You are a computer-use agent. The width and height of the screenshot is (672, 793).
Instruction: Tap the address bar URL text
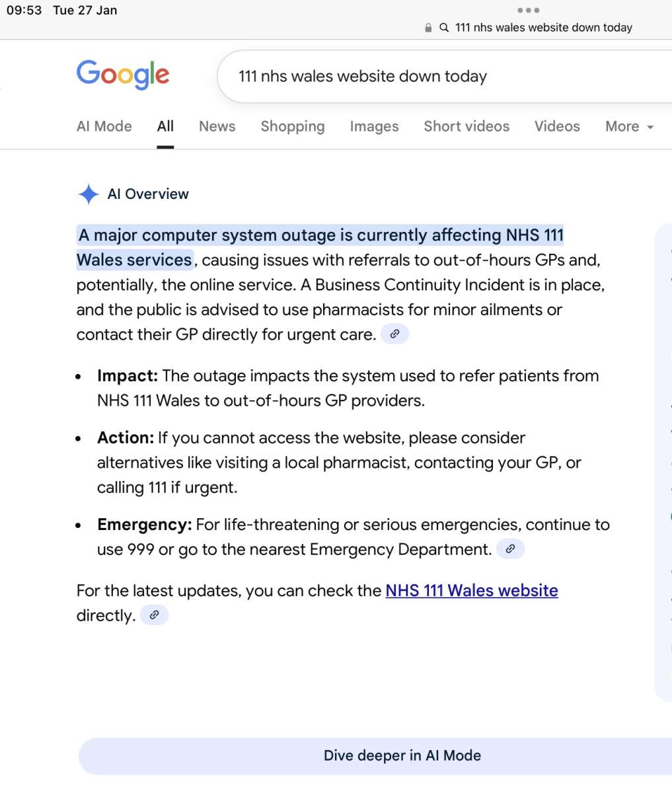coord(544,28)
